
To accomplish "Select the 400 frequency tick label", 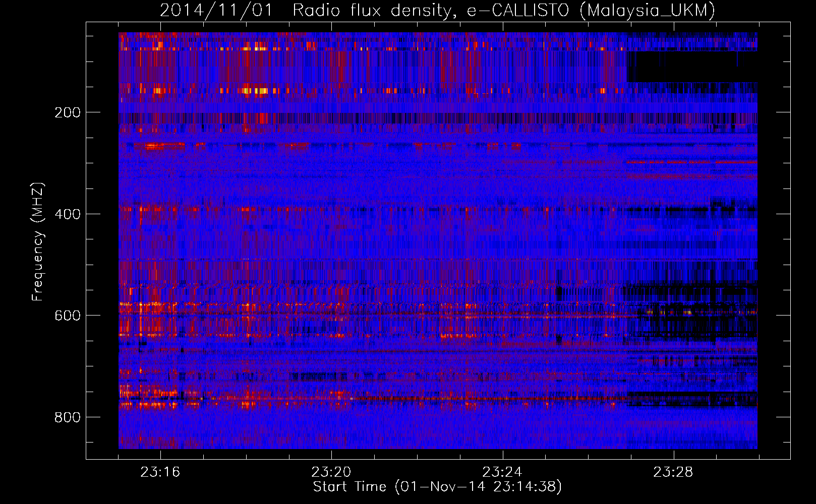I will [68, 214].
